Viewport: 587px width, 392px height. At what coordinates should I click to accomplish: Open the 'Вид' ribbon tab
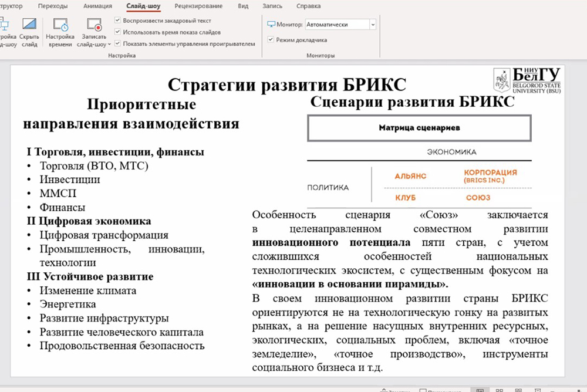point(242,6)
